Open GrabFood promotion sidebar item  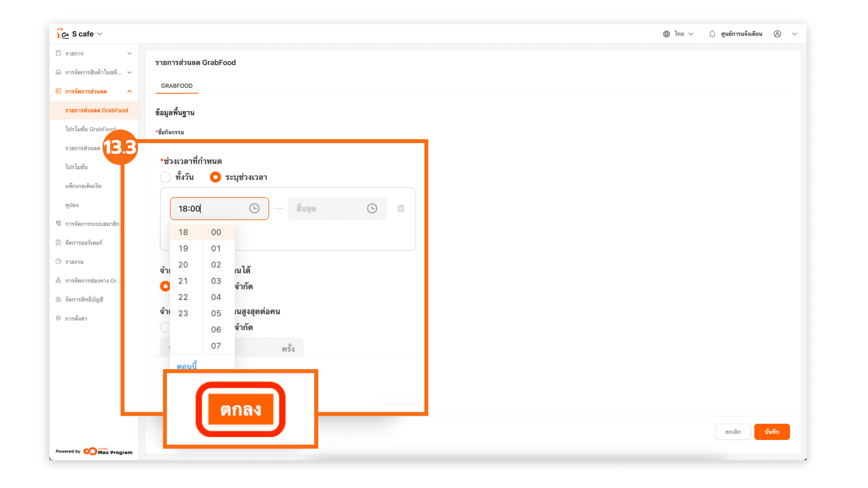(90, 129)
